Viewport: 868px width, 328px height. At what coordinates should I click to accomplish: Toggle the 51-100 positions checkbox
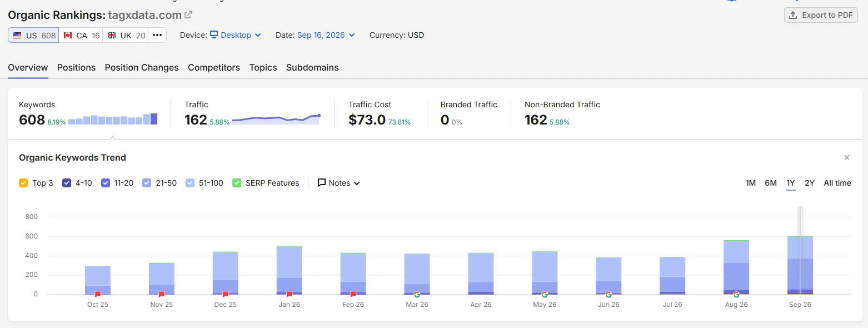[x=190, y=183]
